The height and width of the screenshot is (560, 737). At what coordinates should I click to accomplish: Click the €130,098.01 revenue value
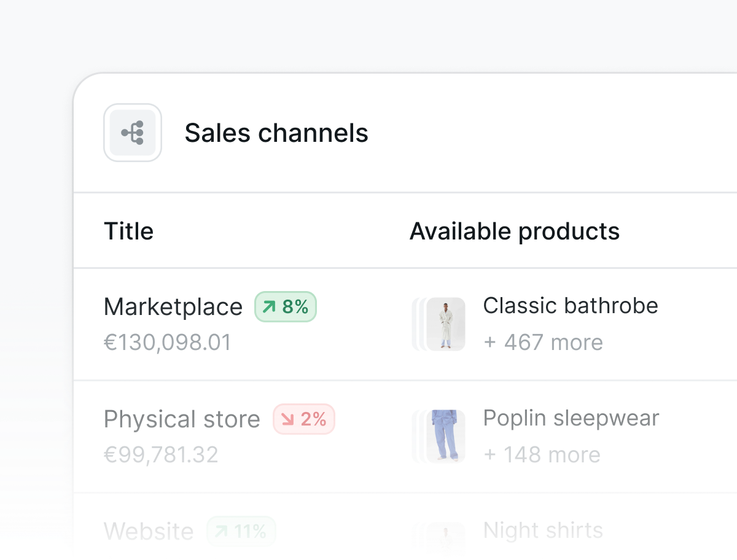tap(168, 342)
